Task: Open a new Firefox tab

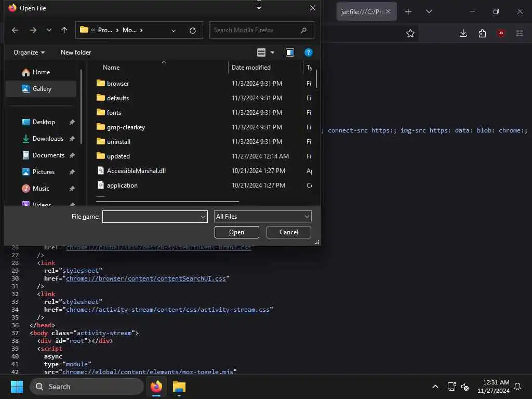Action: pos(408,12)
